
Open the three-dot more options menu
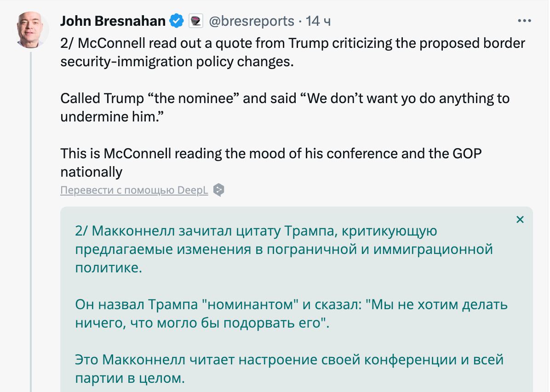[524, 21]
